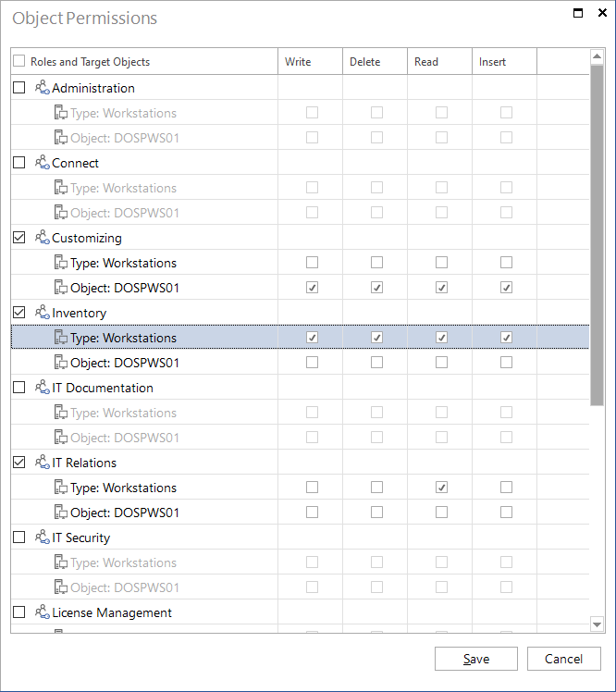Select the Customizing role row label
This screenshot has width=616, height=692.
click(87, 238)
